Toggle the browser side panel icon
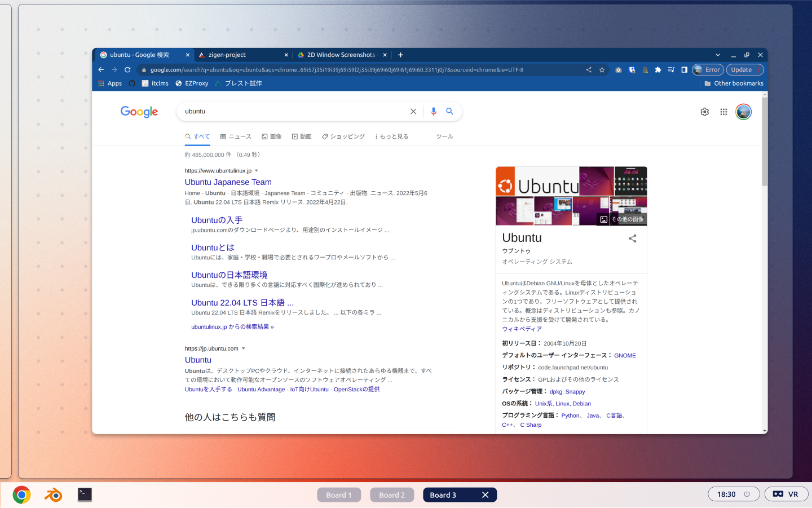Image resolution: width=812 pixels, height=508 pixels. [x=684, y=70]
